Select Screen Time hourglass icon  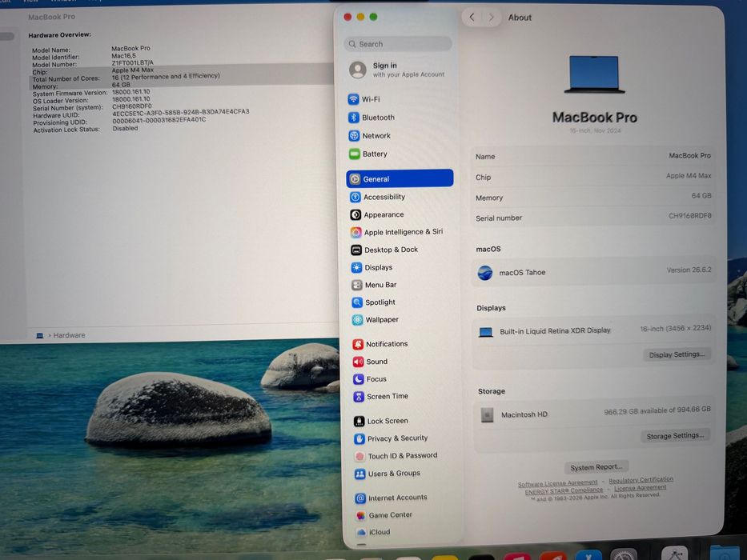tap(359, 396)
